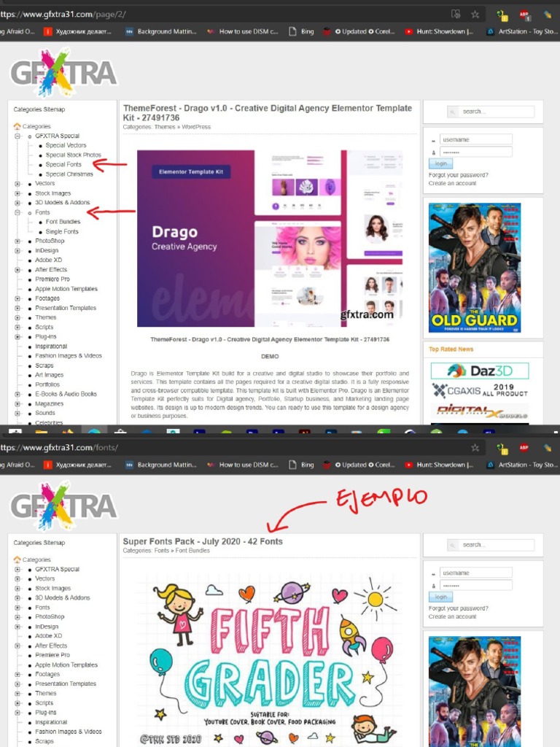Click yellow-green extension icon in fonts window toolbar
Screen dimensions: 560x747
[x=502, y=449]
